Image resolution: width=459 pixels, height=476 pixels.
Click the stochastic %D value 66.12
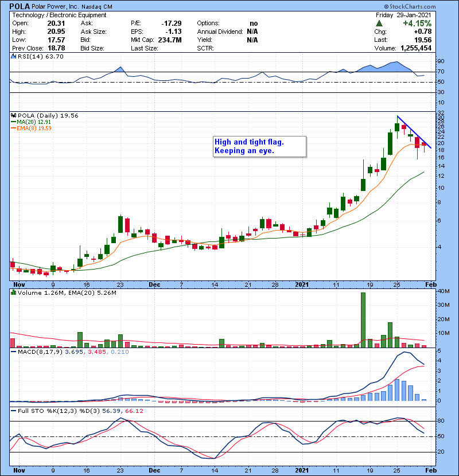click(134, 411)
